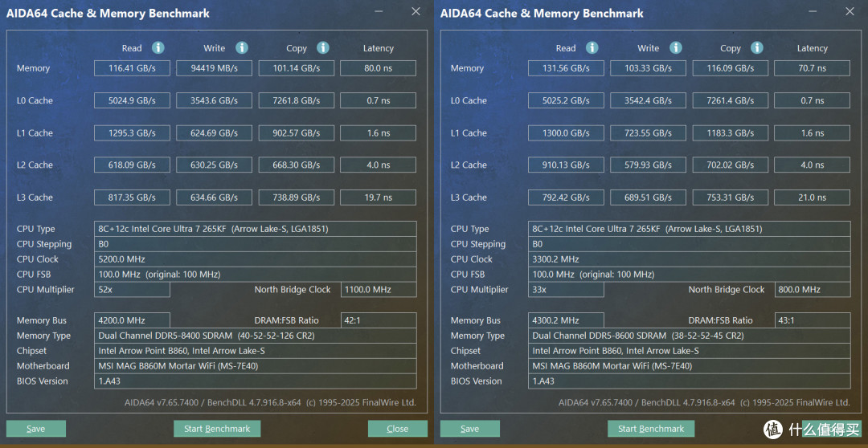The width and height of the screenshot is (868, 448).
Task: Click Memory Type DDR5-8600 SDRAM field
Action: pos(690,336)
